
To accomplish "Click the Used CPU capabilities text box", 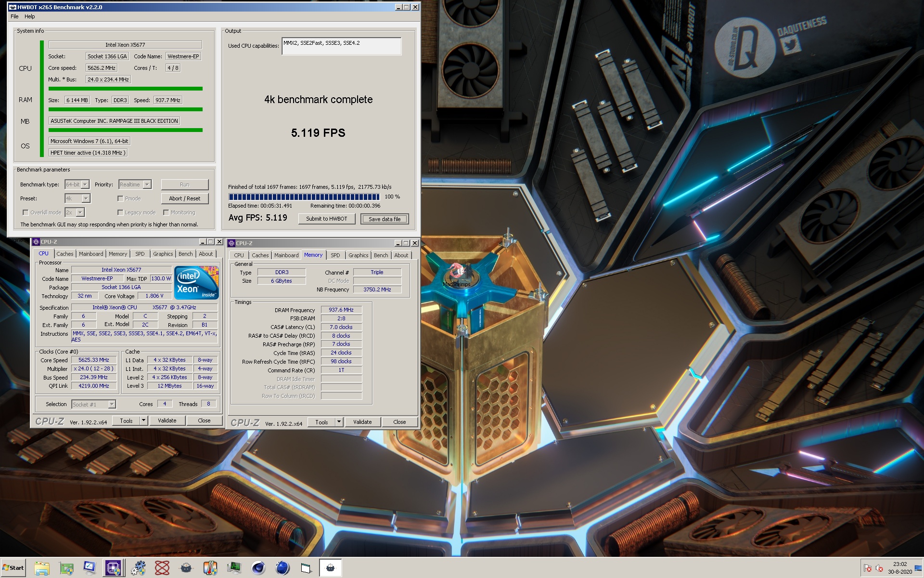I will (341, 46).
